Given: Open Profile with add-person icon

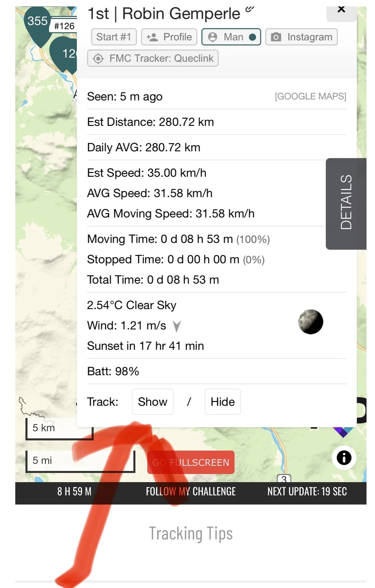Looking at the screenshot, I should pyautogui.click(x=169, y=37).
